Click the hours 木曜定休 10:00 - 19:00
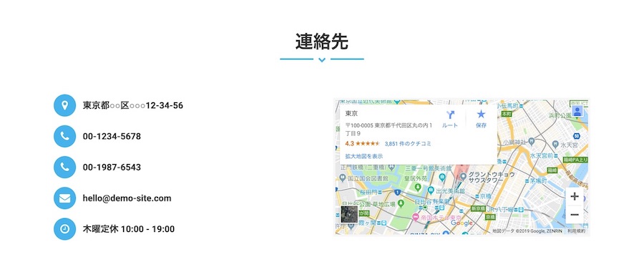 click(x=129, y=229)
